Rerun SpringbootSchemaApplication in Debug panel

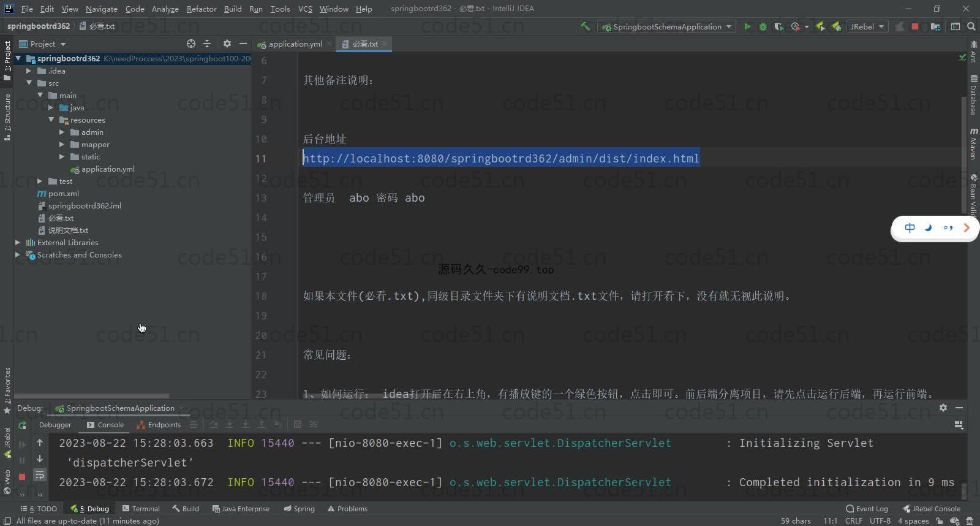pos(23,425)
